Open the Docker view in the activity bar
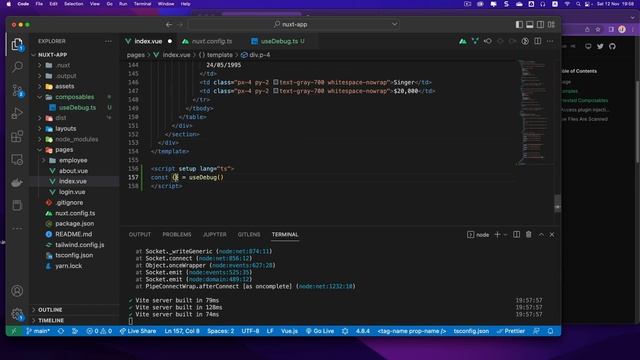 17,182
